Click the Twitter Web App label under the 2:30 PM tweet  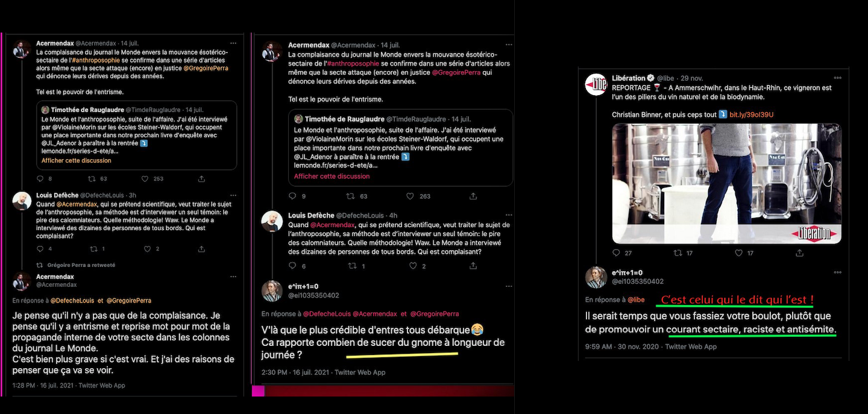(360, 372)
